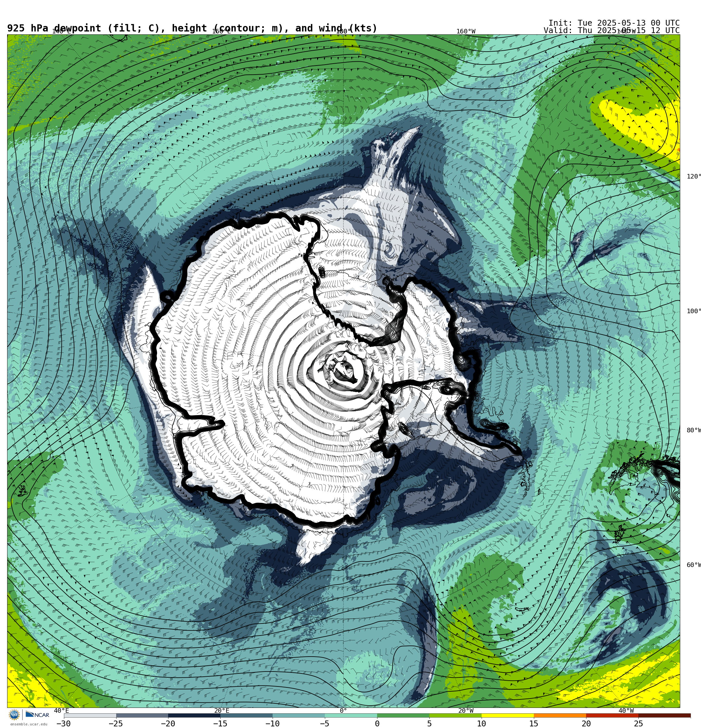
Task: Click the '40°E' label below the map
Action: coord(61,711)
